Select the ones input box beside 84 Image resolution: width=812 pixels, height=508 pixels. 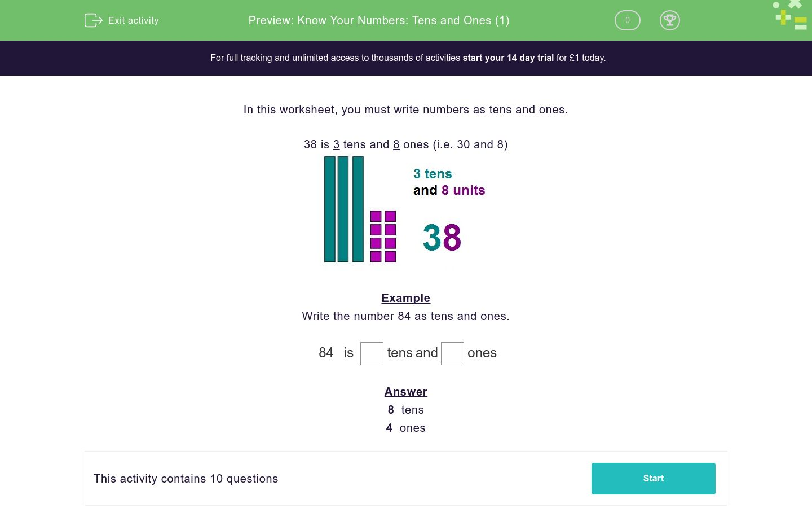[x=452, y=353]
